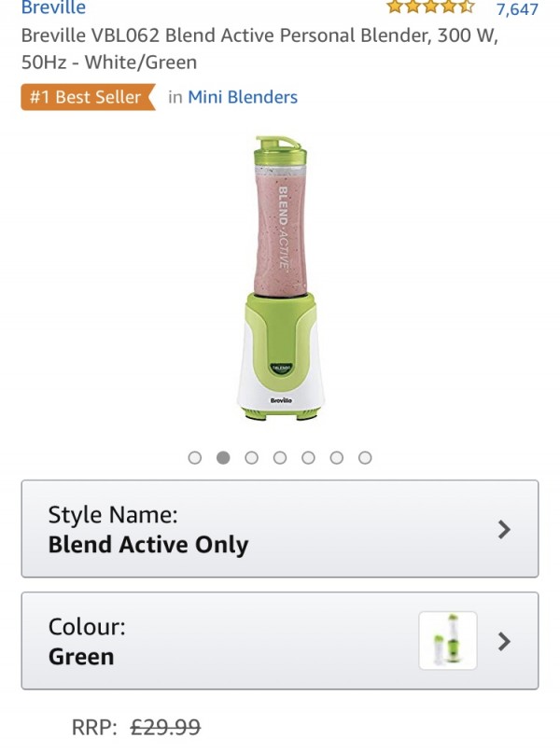Screen dimensions: 560x752
Task: Select the third image carousel dot
Action: tap(251, 457)
